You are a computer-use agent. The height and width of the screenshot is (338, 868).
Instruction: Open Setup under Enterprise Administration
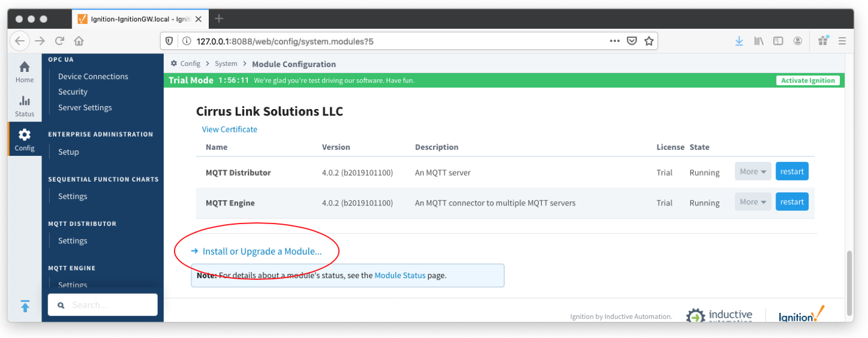click(68, 152)
